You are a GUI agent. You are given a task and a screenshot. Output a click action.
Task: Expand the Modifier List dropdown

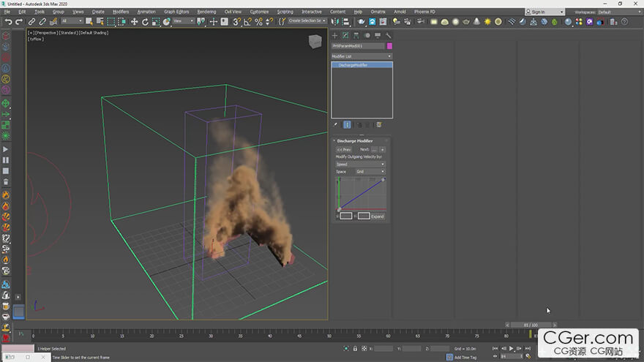click(362, 56)
